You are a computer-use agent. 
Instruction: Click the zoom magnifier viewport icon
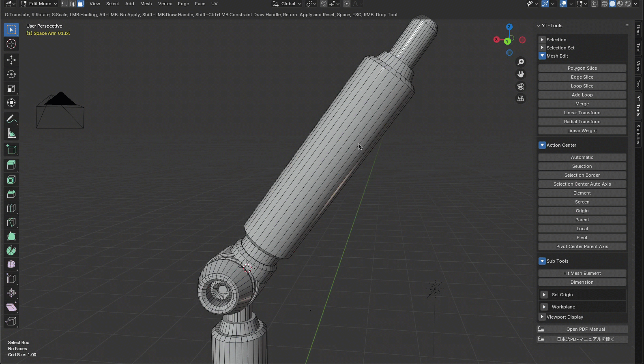tap(521, 62)
